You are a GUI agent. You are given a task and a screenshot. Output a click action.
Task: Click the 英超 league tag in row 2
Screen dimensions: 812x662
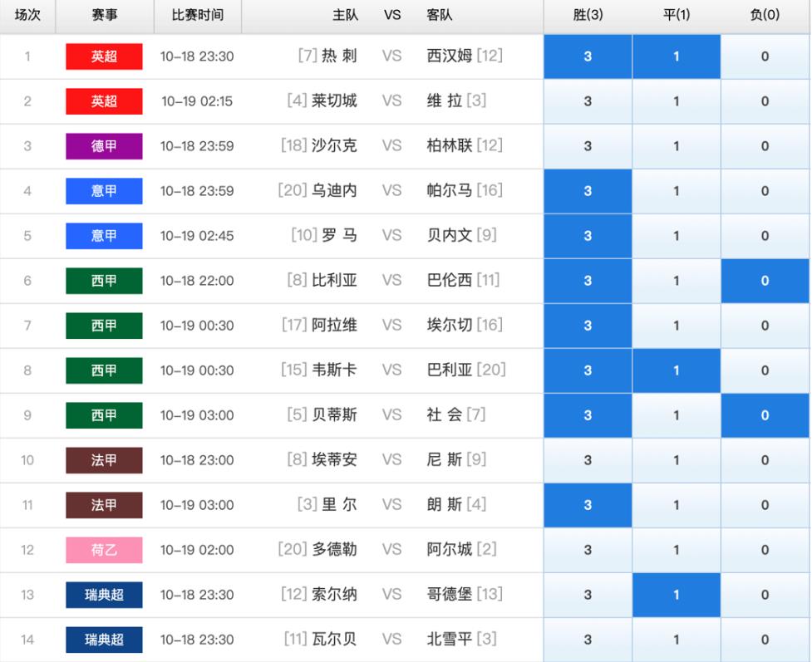coord(104,101)
